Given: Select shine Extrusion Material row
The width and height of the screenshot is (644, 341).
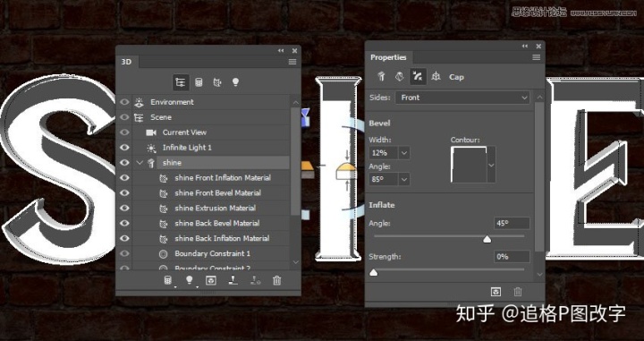Looking at the screenshot, I should click(x=211, y=209).
